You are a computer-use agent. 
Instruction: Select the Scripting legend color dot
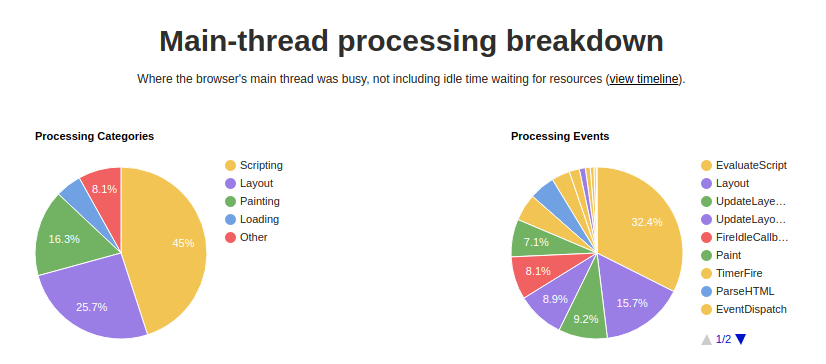click(230, 165)
